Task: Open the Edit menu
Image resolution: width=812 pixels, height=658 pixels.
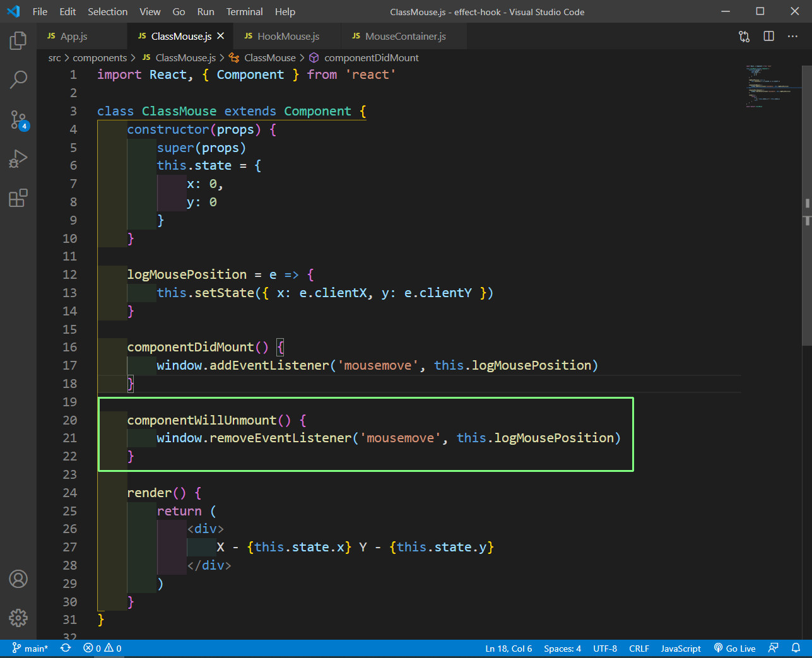Action: pos(68,11)
